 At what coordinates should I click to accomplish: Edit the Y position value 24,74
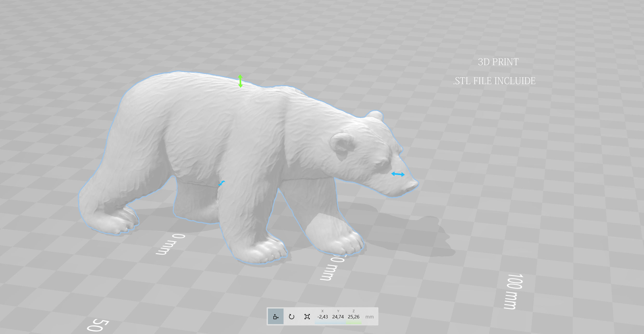338,317
